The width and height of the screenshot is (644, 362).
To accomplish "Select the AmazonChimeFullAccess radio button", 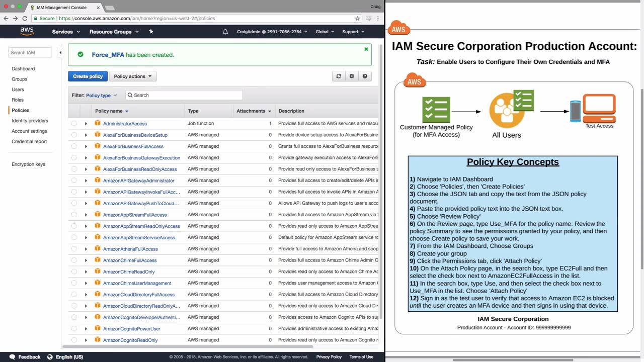I will point(74,260).
